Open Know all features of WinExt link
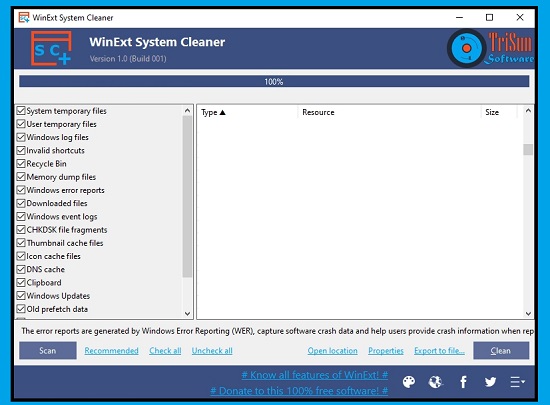This screenshot has width=550, height=405. (315, 375)
